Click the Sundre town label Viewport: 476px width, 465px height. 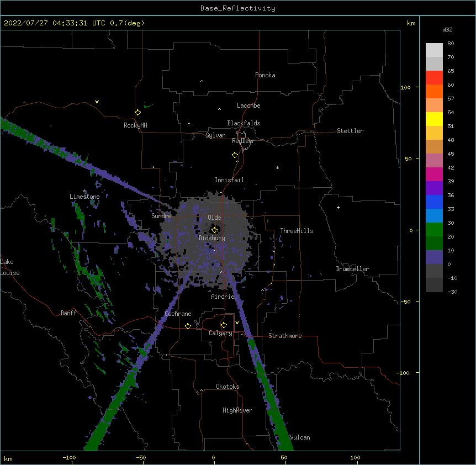161,216
